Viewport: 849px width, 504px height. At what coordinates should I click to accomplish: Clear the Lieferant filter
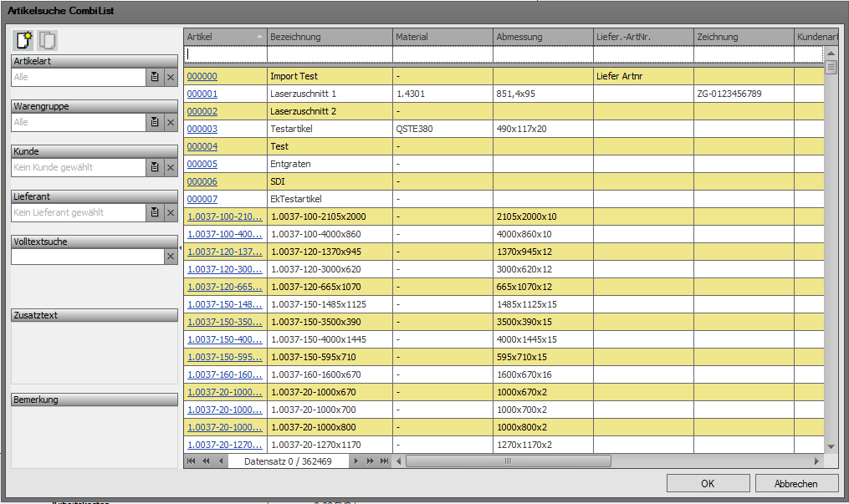pyautogui.click(x=171, y=212)
